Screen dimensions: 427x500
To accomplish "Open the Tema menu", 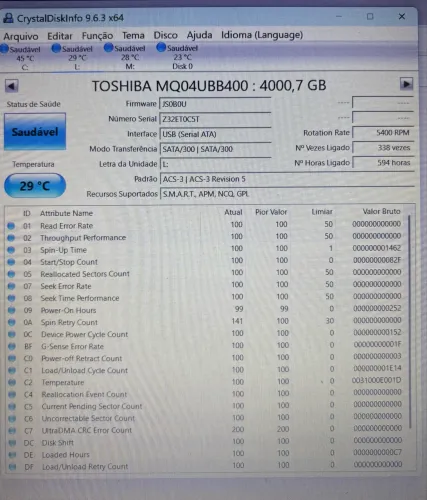I will pos(133,35).
